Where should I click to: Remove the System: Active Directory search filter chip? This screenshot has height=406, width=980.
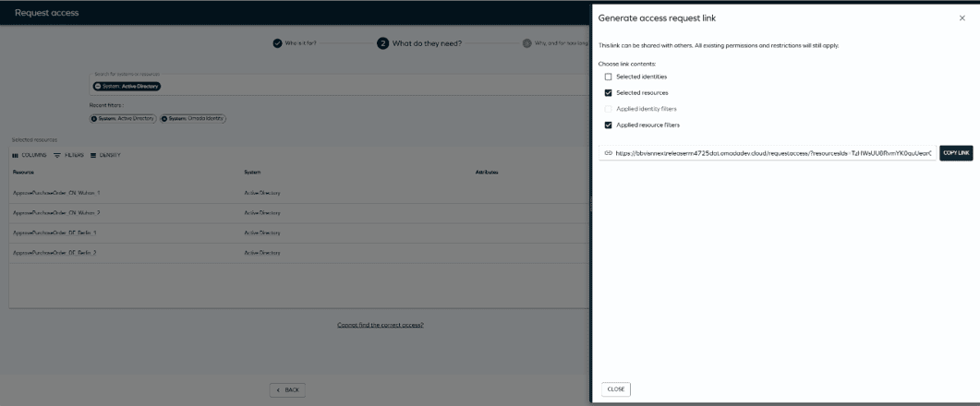tap(97, 87)
